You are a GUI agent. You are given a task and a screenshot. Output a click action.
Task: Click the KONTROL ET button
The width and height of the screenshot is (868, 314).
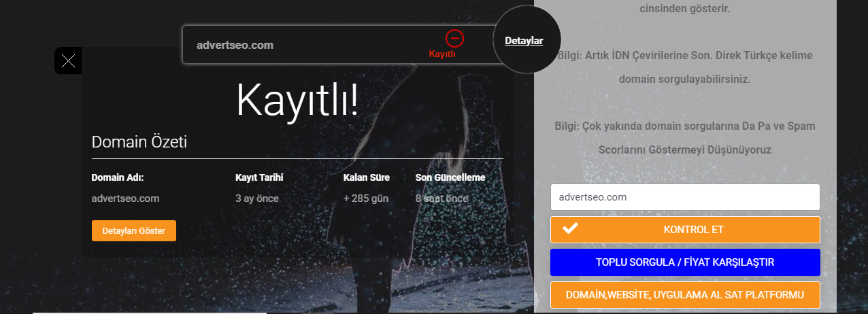coord(685,230)
